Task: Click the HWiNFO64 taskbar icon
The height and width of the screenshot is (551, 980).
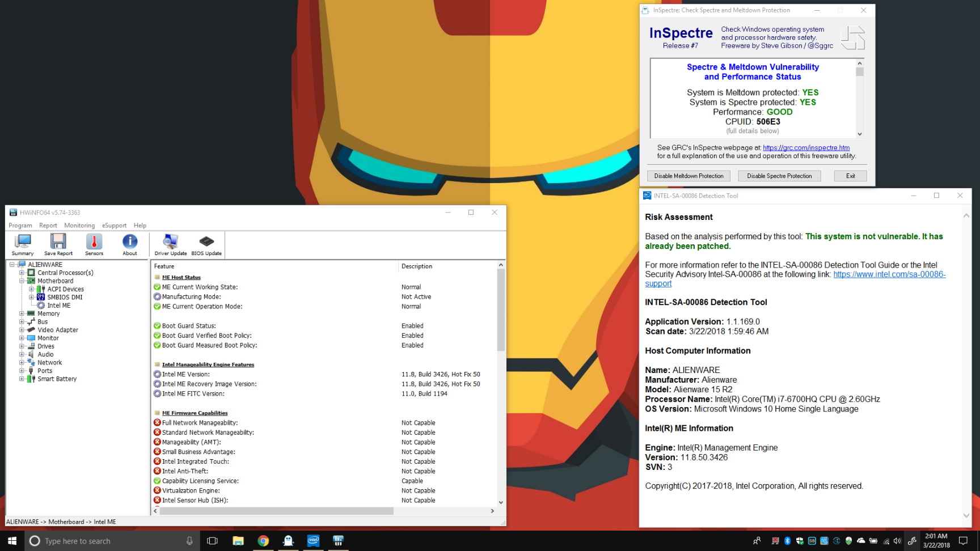Action: [338, 541]
